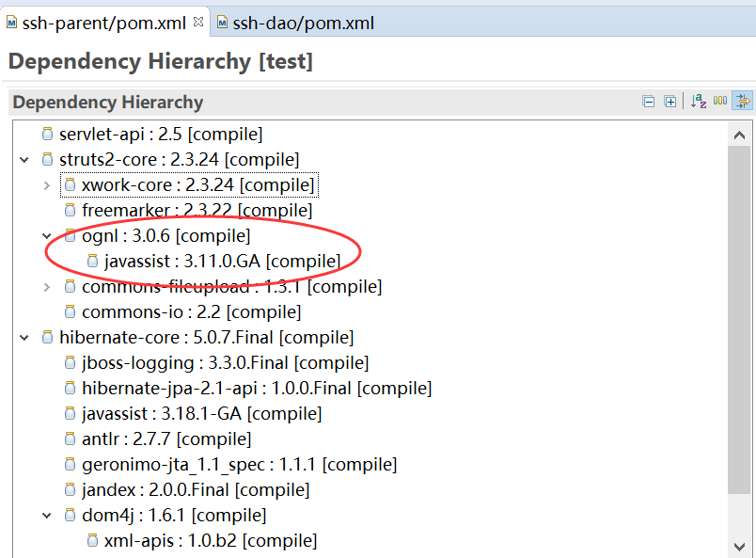Click the jar icon beside struts2-core
Screen dimensions: 756x558
tap(47, 159)
